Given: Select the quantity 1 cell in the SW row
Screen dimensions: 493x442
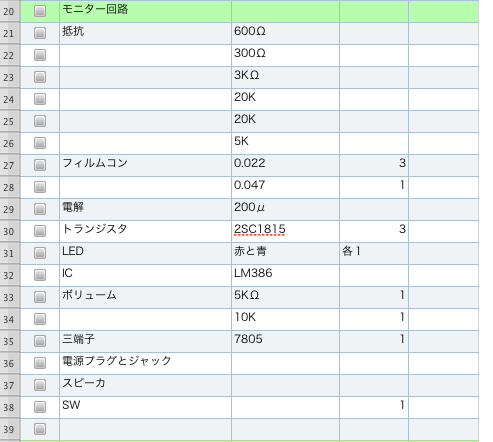Looking at the screenshot, I should pos(374,407).
